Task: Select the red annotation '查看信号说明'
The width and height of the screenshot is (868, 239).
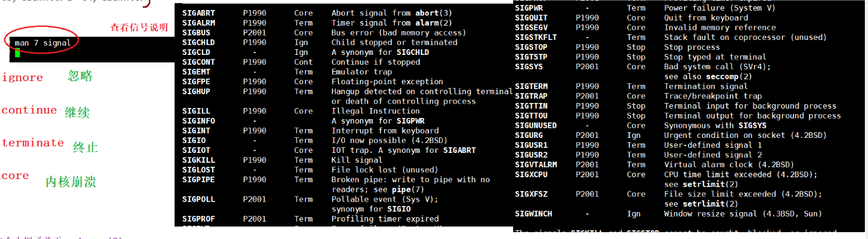Action: [139, 27]
